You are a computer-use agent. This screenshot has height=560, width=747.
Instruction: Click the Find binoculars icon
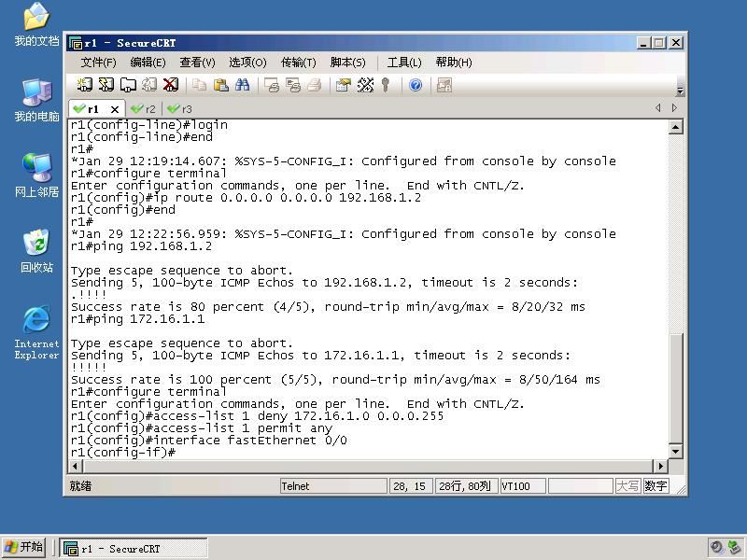242,85
